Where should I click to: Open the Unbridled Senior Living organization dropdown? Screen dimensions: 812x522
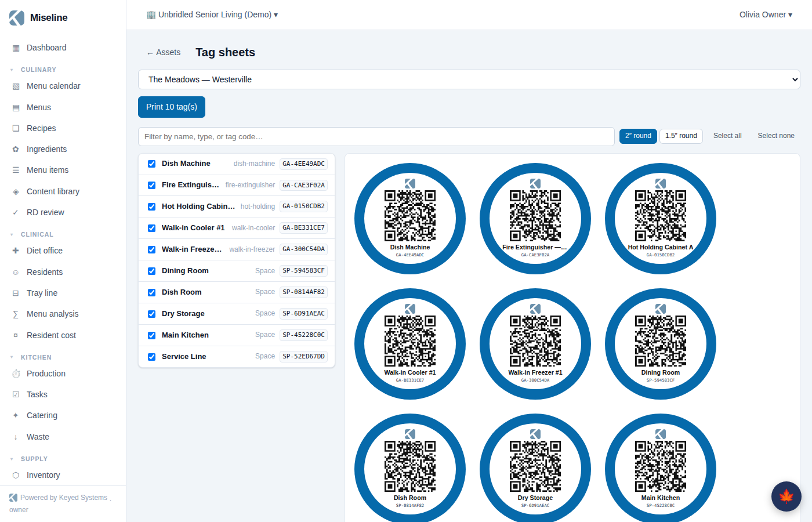[x=212, y=14]
